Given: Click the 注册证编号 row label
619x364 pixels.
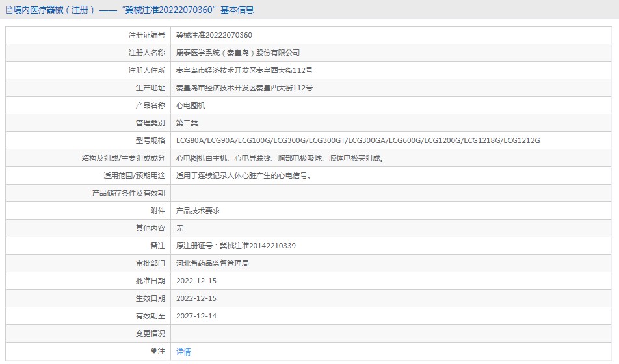Looking at the screenshot, I should coord(146,35).
